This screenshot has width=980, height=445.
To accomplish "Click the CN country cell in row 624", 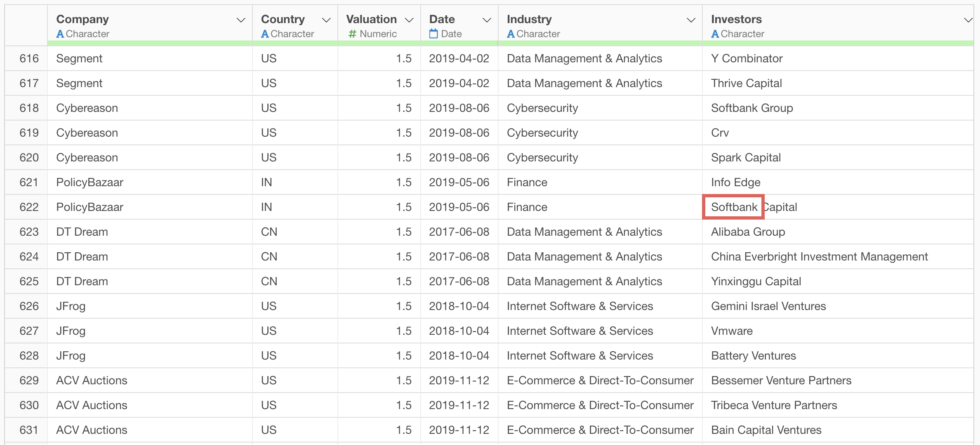I will [295, 256].
